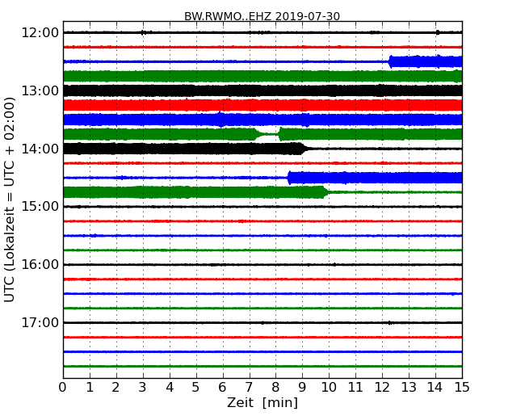Screen dimensions: 525x420
Task: Click the 16:00 time label
Action: 40,265
